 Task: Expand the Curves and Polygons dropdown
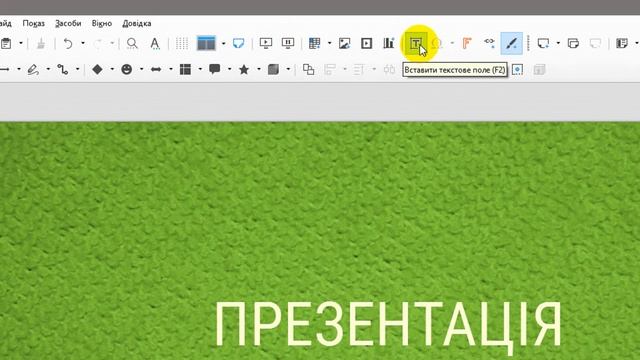48,70
